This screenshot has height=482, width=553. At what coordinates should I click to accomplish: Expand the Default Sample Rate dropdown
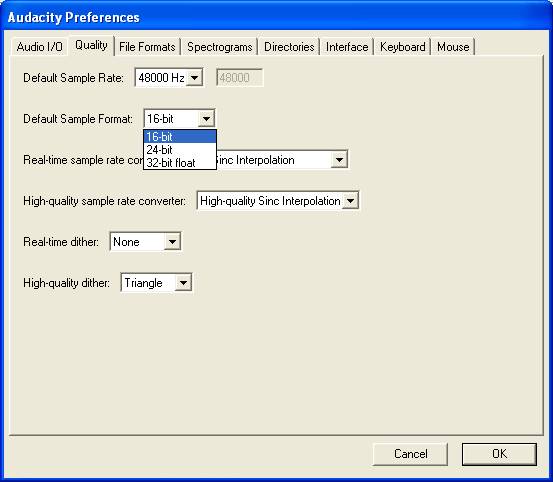tap(169, 78)
